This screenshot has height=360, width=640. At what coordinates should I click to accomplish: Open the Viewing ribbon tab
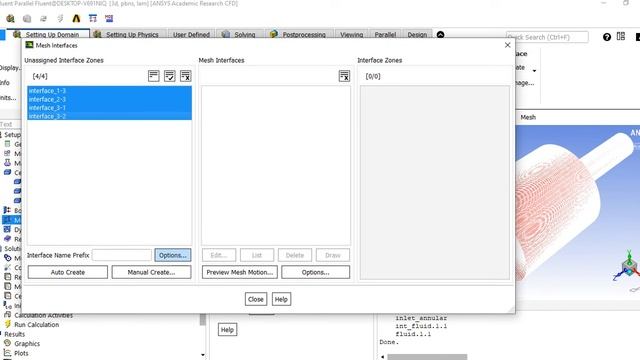(x=351, y=35)
